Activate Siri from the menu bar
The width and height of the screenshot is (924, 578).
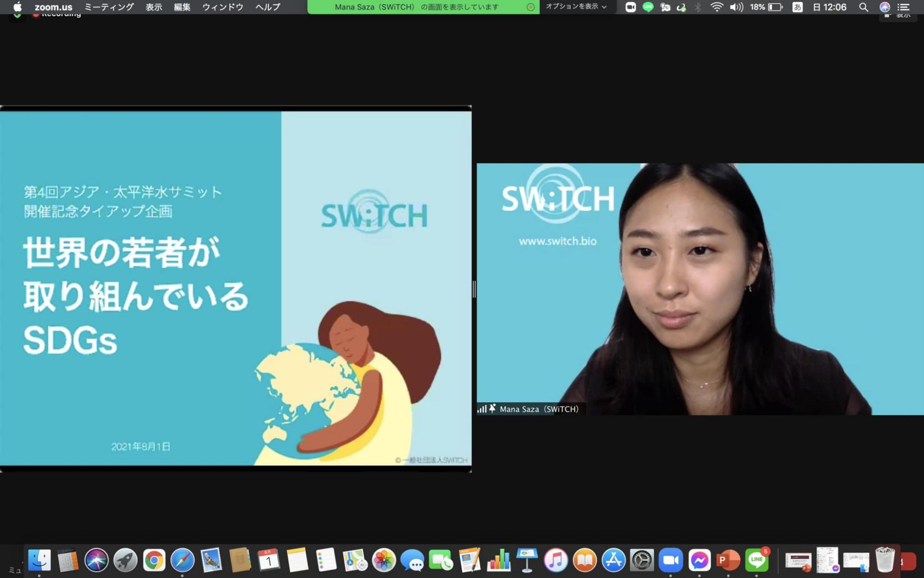pyautogui.click(x=884, y=7)
